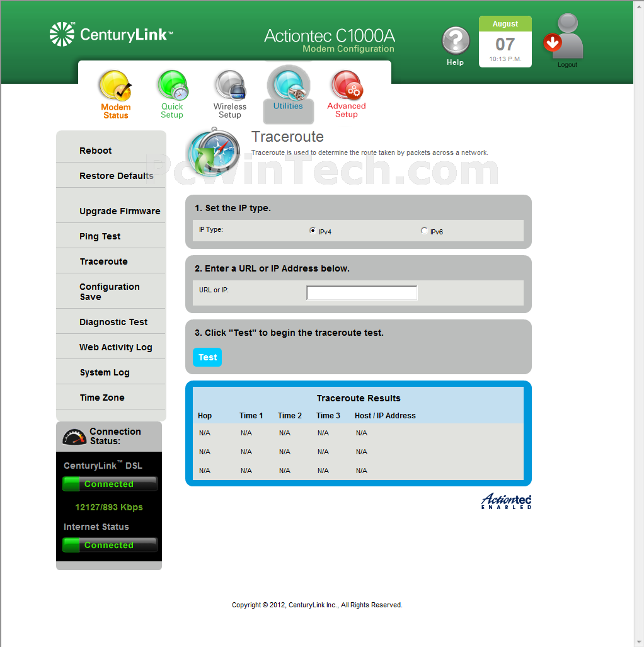The image size is (644, 647).
Task: Click the Help question mark icon
Action: click(x=456, y=40)
